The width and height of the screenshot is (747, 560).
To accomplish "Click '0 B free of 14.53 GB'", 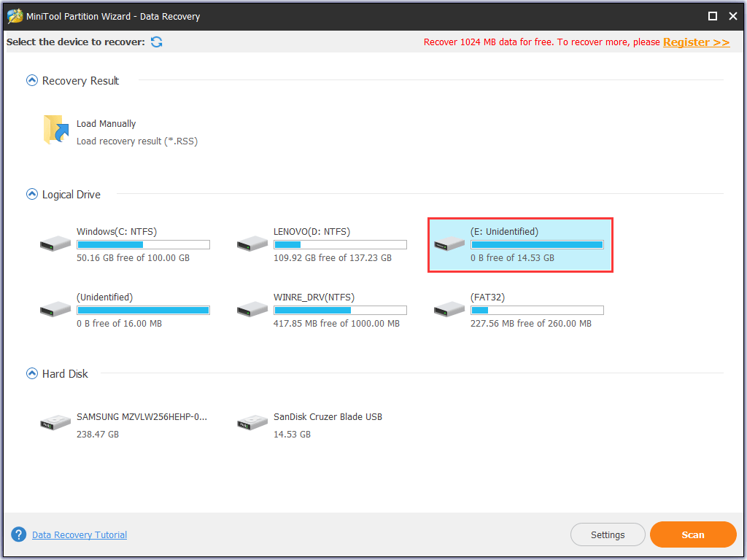I will (x=512, y=257).
